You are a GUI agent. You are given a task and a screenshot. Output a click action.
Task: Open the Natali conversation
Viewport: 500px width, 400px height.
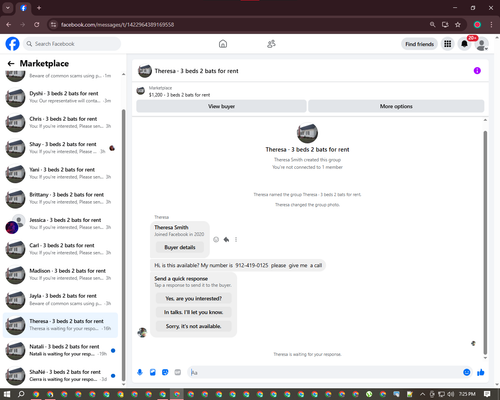pos(60,350)
